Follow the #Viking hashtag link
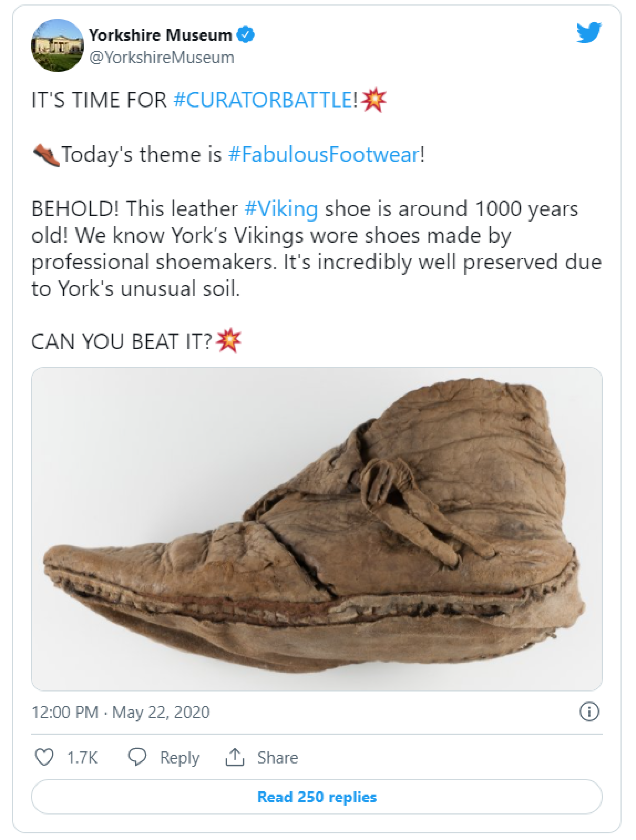 point(281,209)
